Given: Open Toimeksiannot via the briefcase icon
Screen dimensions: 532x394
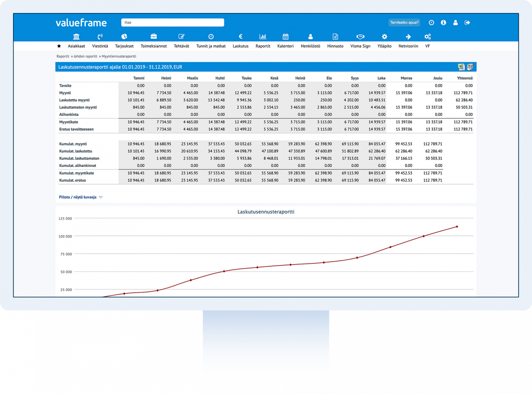Looking at the screenshot, I should (x=154, y=37).
